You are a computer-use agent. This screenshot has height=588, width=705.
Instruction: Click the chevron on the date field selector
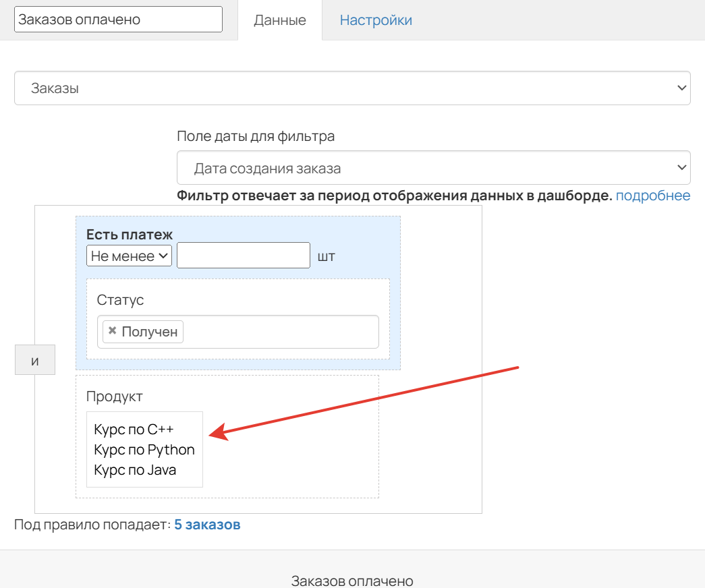click(682, 167)
